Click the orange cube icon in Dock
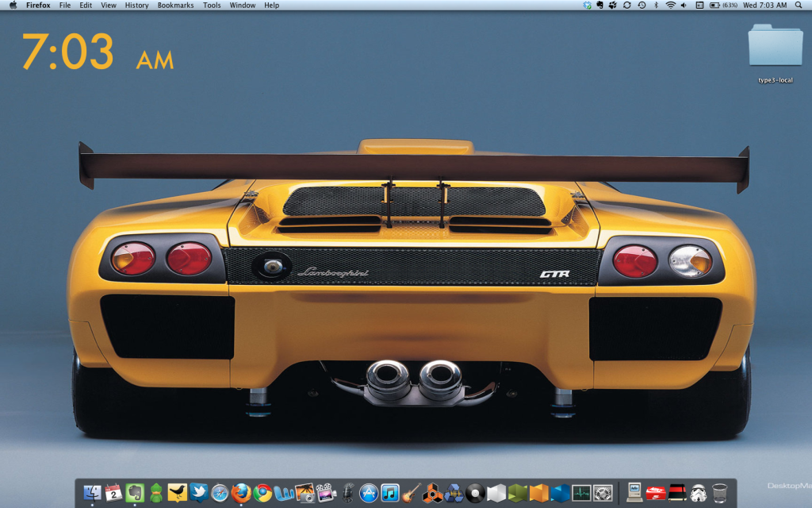The height and width of the screenshot is (508, 812). click(x=538, y=493)
